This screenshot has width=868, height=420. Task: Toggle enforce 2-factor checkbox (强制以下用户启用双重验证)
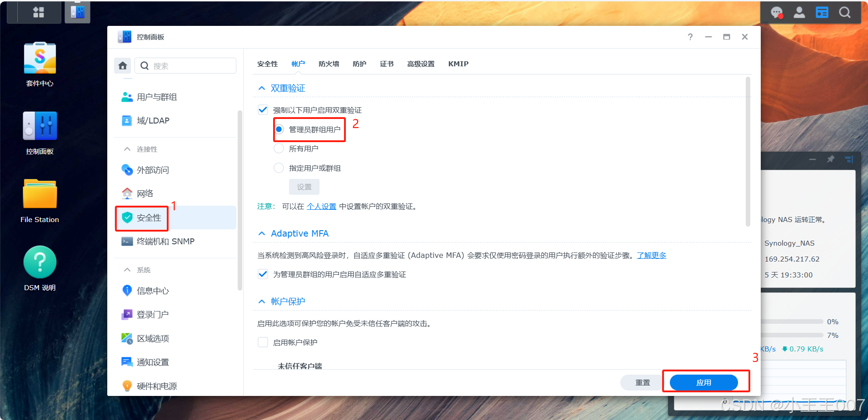coord(263,110)
